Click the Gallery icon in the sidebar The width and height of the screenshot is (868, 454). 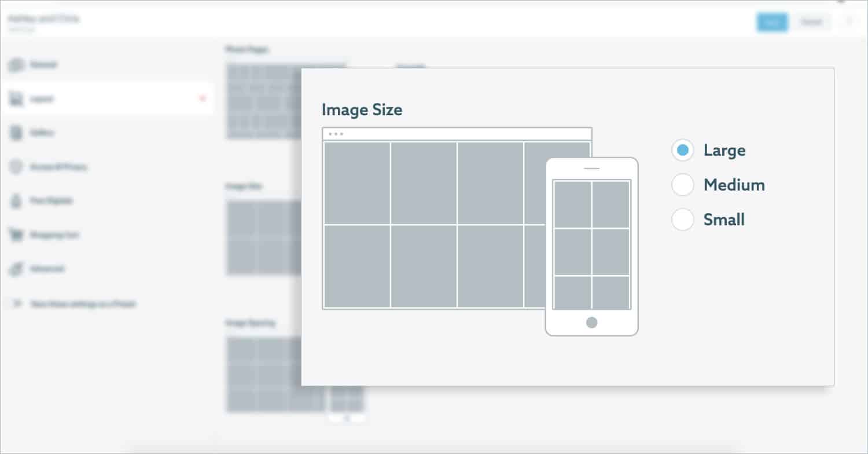coord(17,133)
